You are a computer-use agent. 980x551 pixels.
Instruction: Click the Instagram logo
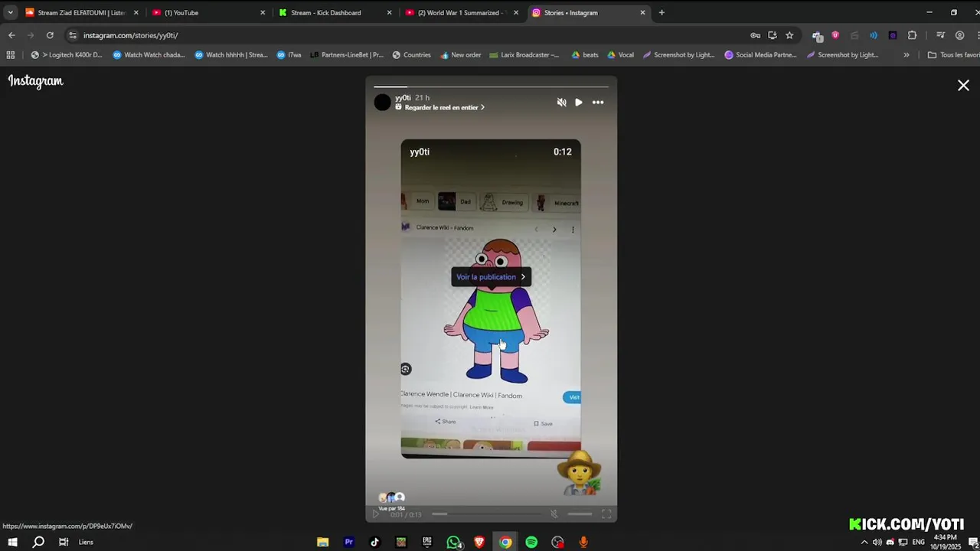point(35,81)
